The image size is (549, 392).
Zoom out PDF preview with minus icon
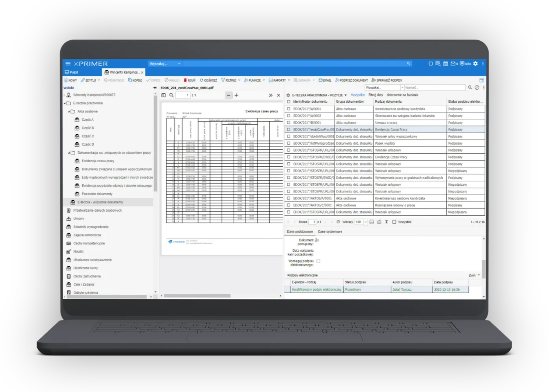pyautogui.click(x=229, y=95)
